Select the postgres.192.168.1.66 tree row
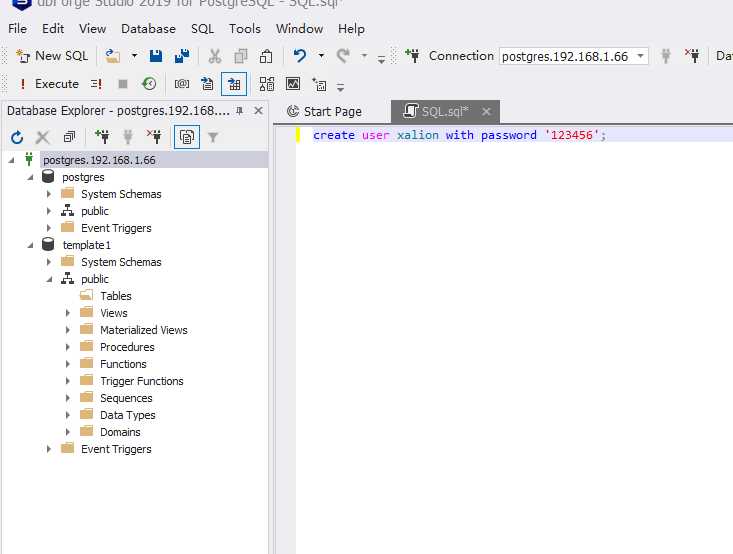The height and width of the screenshot is (554, 733). tap(154, 160)
